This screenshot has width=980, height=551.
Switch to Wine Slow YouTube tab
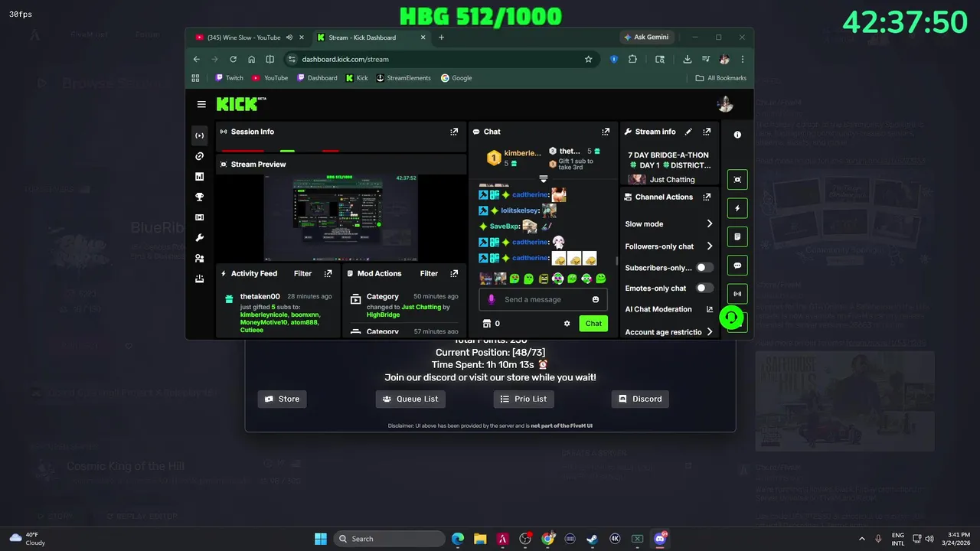point(244,37)
